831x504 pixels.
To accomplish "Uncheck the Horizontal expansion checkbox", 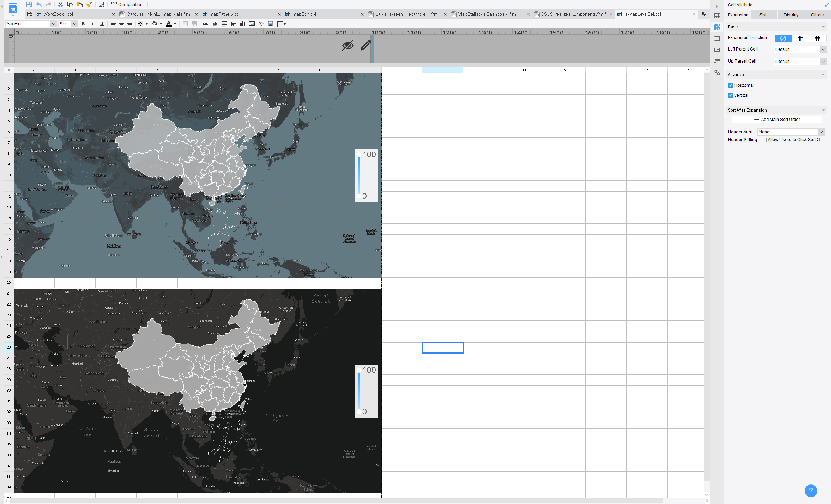I will tap(730, 85).
